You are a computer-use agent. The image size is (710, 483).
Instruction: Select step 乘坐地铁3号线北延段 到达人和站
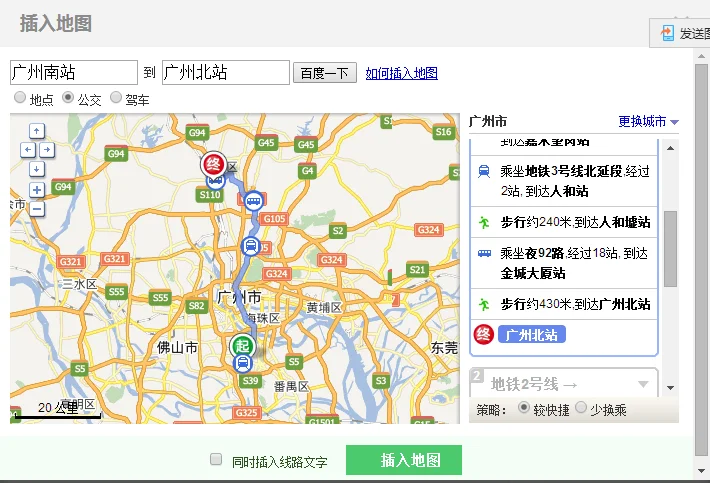564,181
